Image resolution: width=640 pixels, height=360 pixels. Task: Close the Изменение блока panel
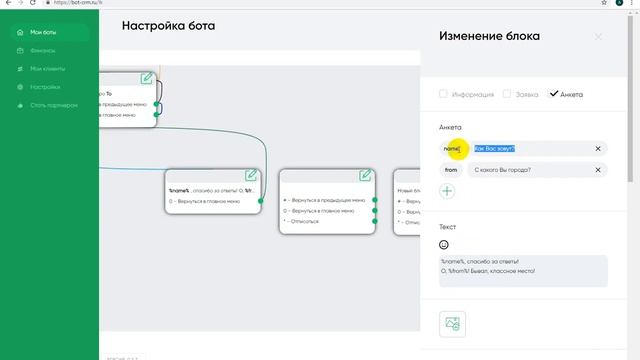598,37
